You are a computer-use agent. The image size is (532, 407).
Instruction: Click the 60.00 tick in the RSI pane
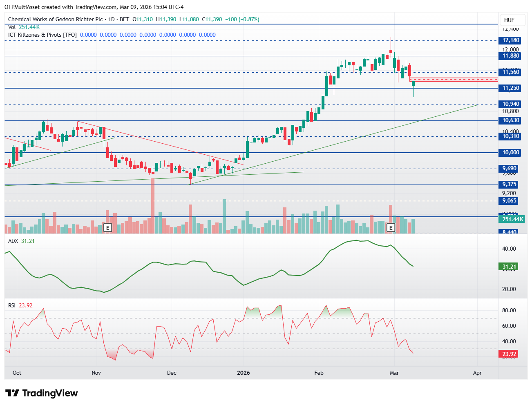click(509, 326)
